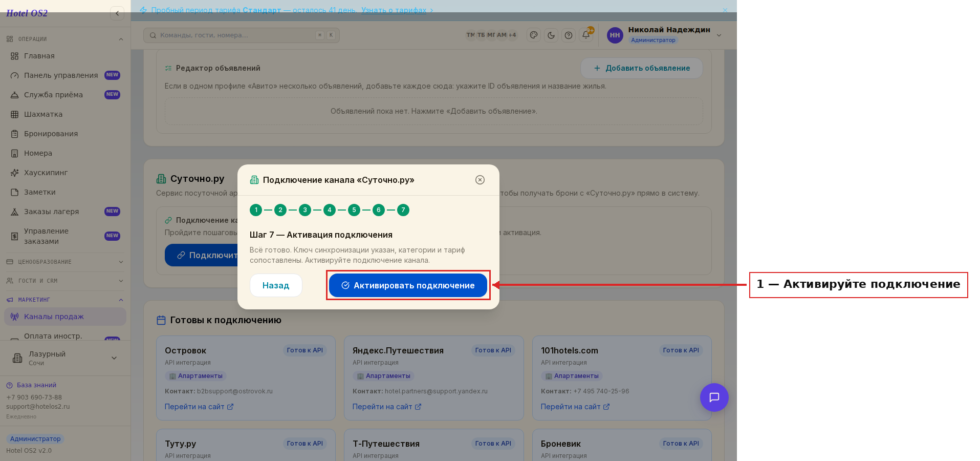This screenshot has height=461, width=980.
Task: Select step 4 circle in wizard
Action: (x=330, y=210)
